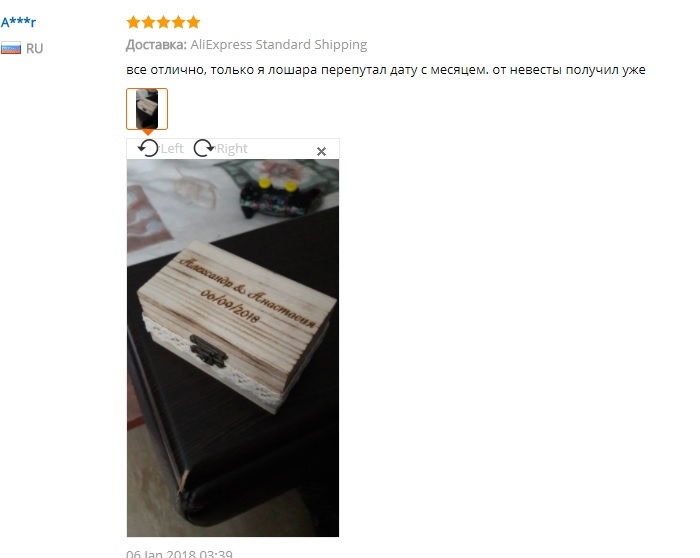This screenshot has width=700, height=558.
Task: Select the wooden box review thumbnail
Action: (x=147, y=109)
